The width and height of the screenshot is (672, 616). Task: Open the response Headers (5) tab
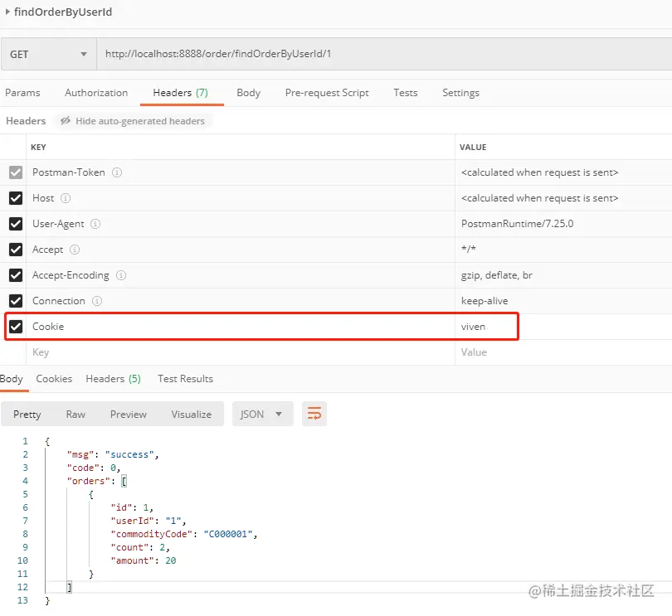tap(113, 379)
